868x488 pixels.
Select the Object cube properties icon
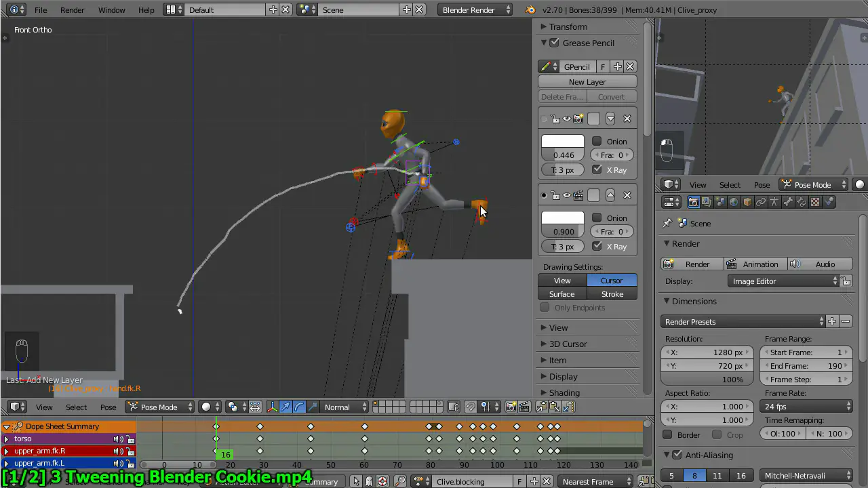click(747, 202)
